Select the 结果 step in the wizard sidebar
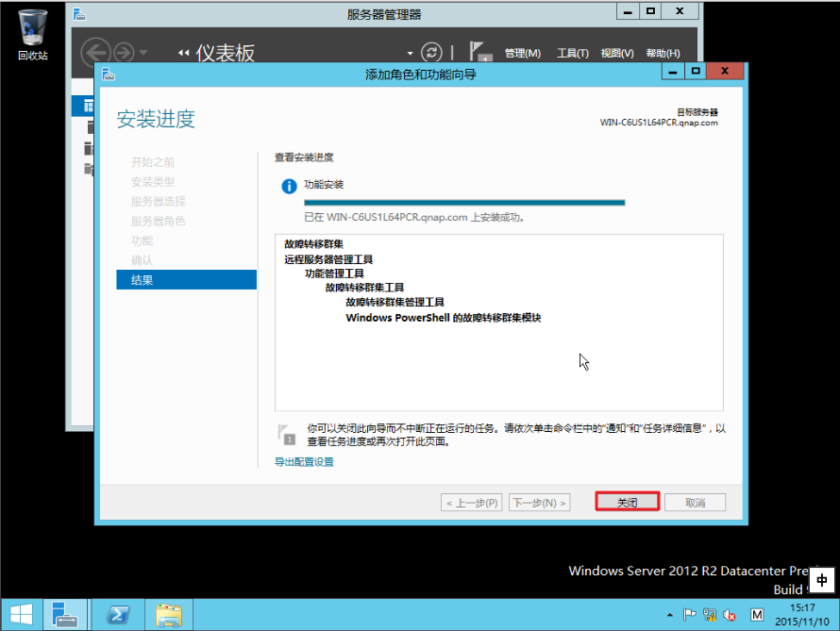Viewport: 840px width, 631px height. pyautogui.click(x=186, y=279)
